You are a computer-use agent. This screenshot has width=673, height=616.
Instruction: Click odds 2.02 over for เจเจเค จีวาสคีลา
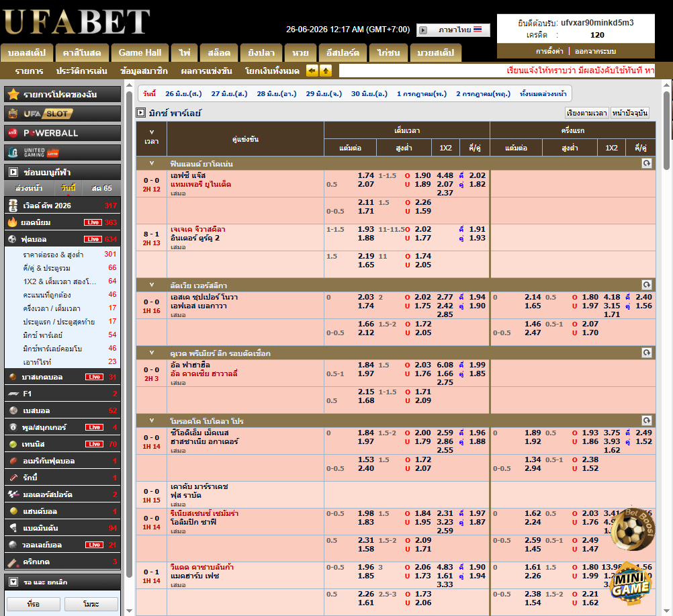point(422,229)
